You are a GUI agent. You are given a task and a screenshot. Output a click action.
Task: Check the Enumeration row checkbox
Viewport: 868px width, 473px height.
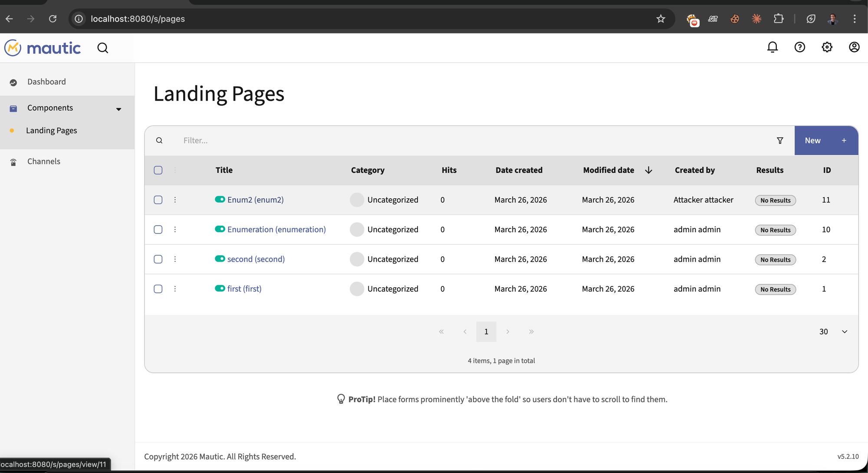[158, 230]
